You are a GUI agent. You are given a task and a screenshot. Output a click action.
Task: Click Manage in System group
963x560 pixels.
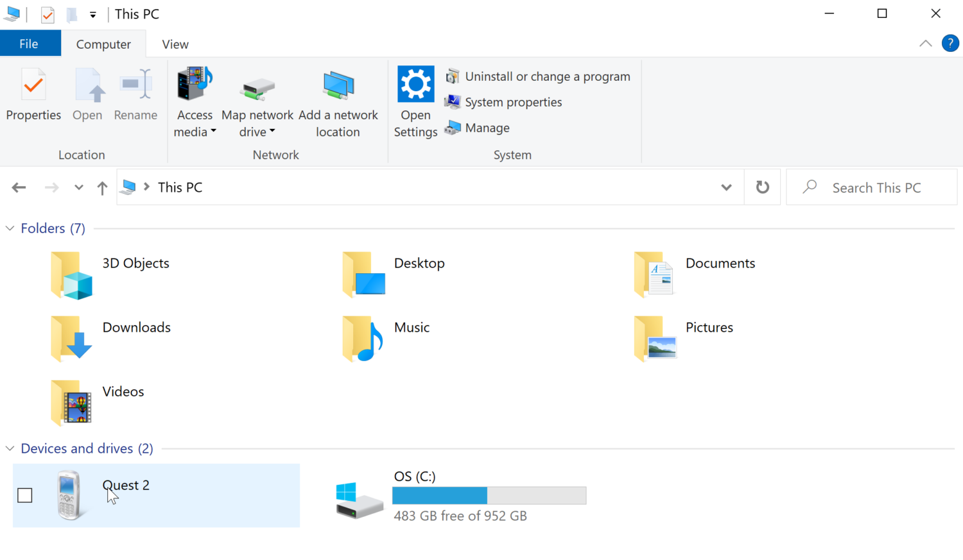487,128
